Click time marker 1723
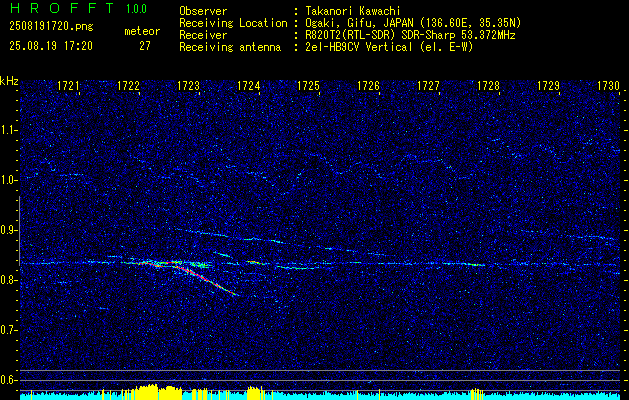This screenshot has width=629, height=400. click(x=188, y=86)
